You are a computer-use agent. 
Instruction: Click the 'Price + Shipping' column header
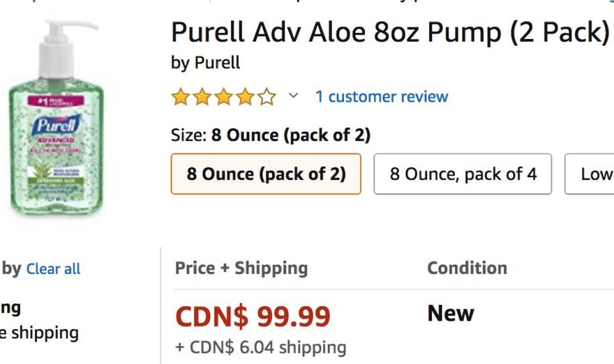point(241,268)
